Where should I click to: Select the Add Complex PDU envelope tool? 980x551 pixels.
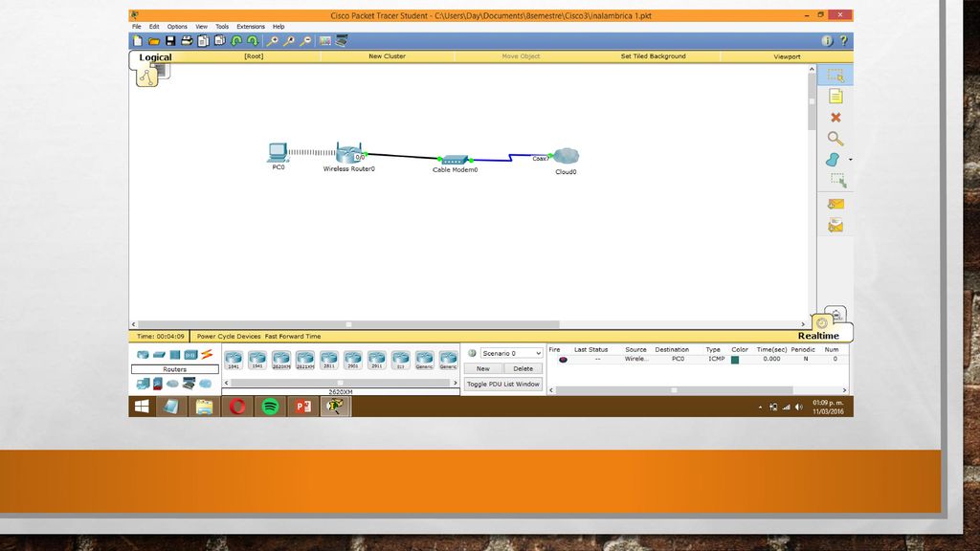tap(835, 226)
